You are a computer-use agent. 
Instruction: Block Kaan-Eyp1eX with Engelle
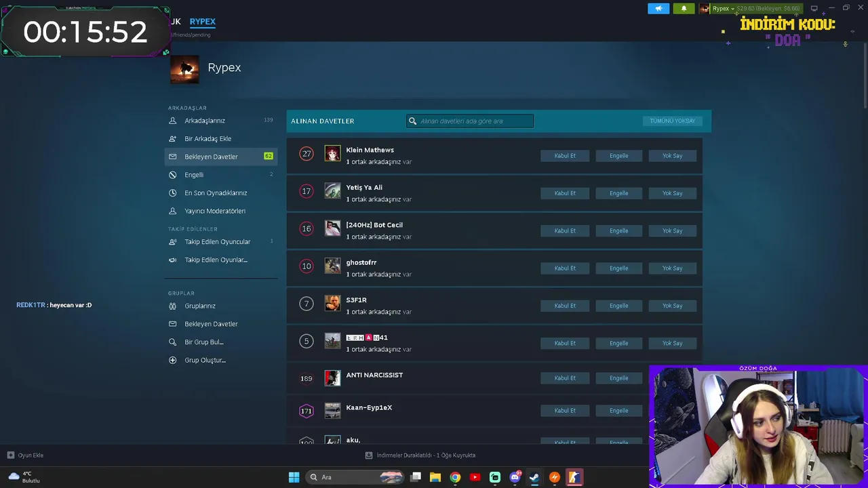coord(618,411)
